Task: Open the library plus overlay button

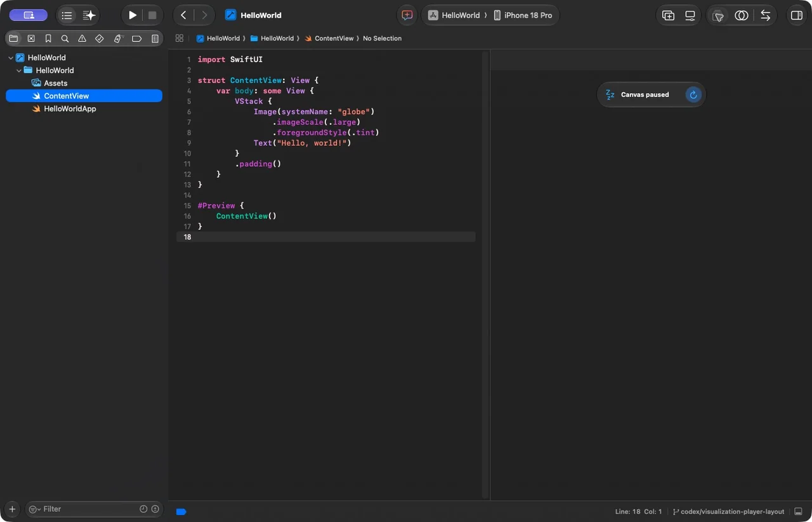Action: [668, 15]
